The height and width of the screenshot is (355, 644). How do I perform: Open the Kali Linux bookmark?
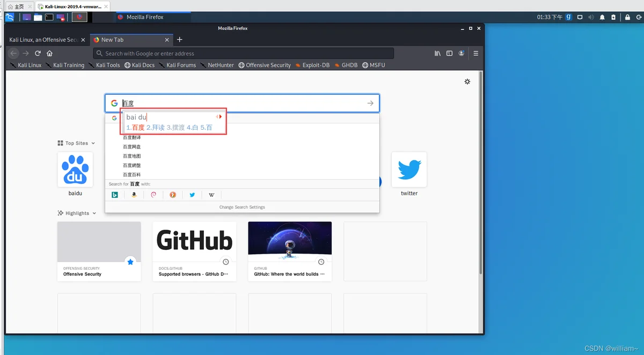click(x=25, y=65)
